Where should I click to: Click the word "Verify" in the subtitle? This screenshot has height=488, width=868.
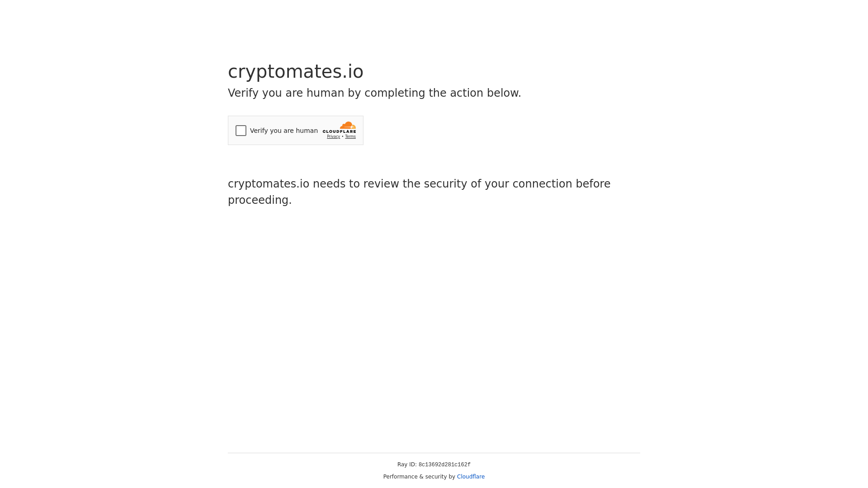click(x=243, y=93)
